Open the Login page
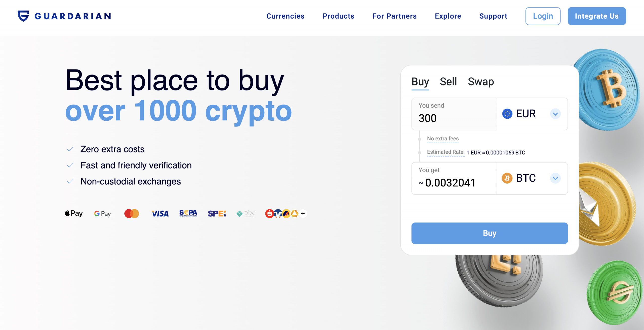This screenshot has height=330, width=644. [543, 16]
